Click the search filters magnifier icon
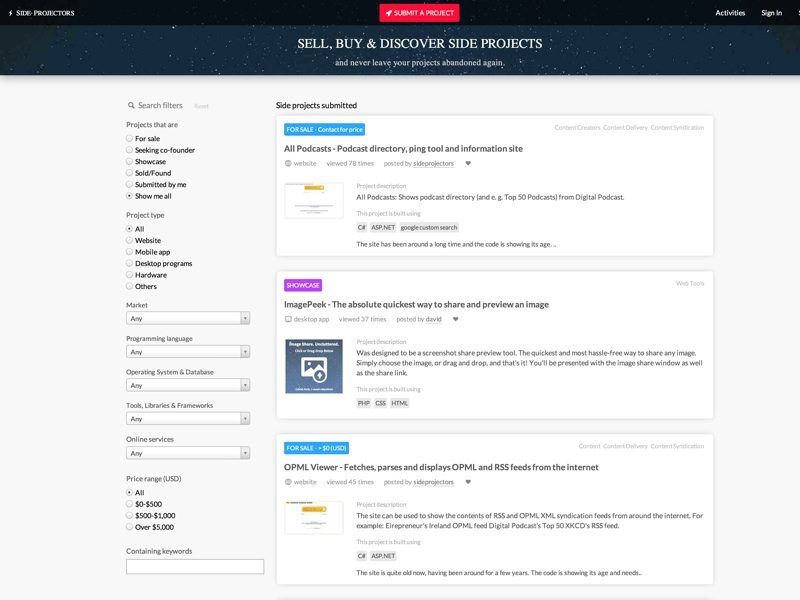Image resolution: width=800 pixels, height=600 pixels. (131, 105)
